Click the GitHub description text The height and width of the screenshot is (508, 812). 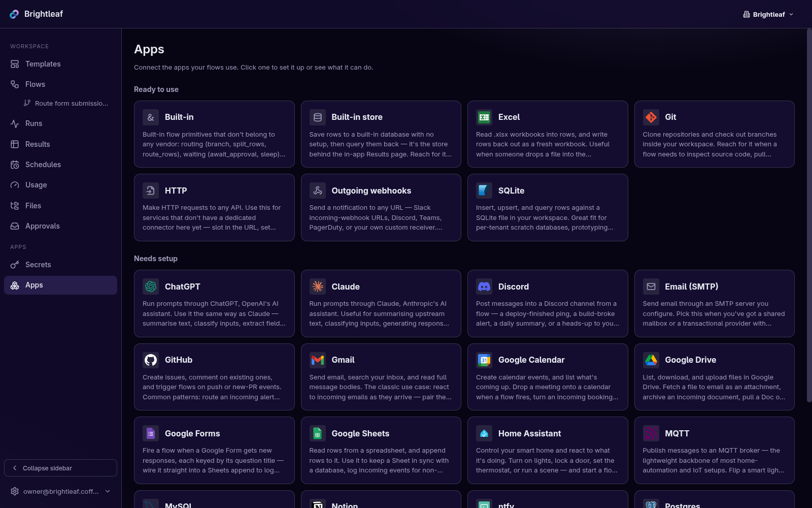212,387
